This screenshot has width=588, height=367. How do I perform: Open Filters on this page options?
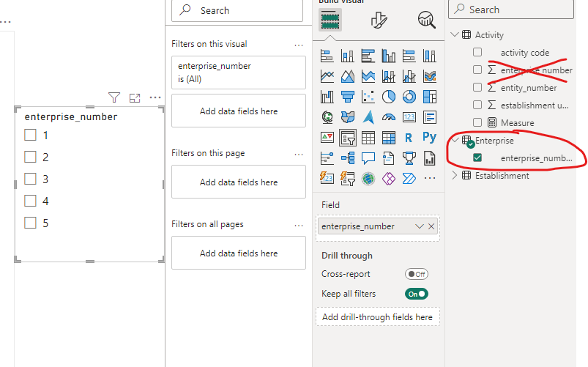point(299,155)
